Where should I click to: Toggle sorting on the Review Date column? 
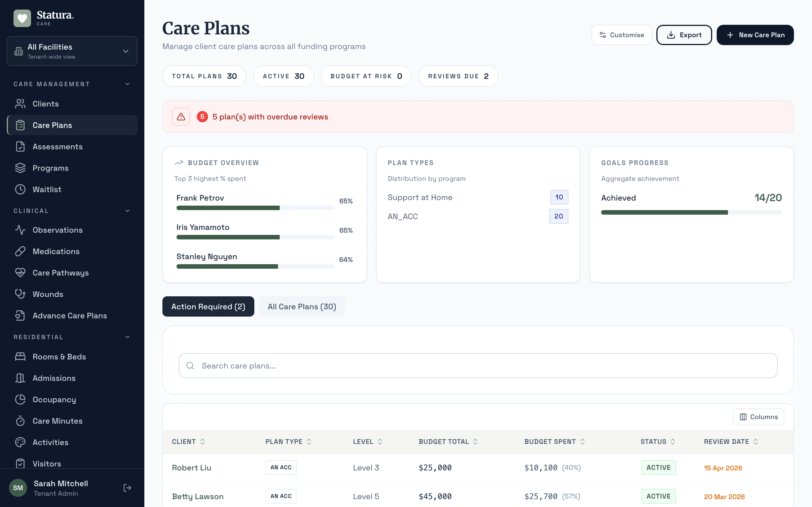756,442
